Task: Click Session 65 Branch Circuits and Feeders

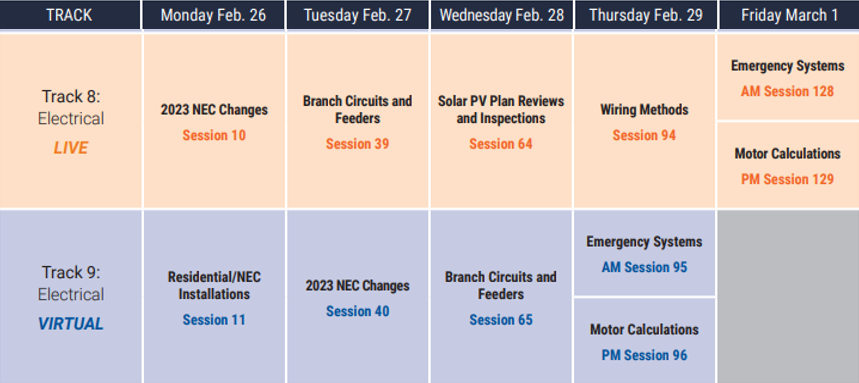Action: tap(501, 320)
